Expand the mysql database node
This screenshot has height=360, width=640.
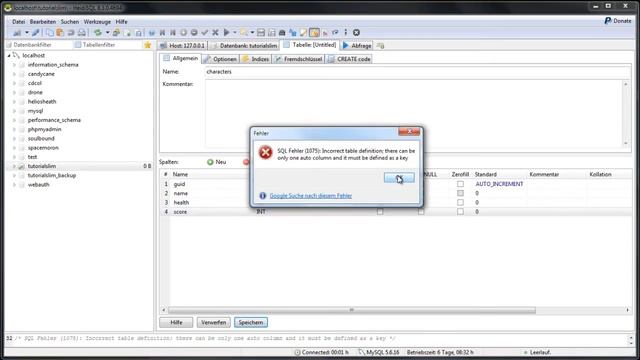click(14, 111)
